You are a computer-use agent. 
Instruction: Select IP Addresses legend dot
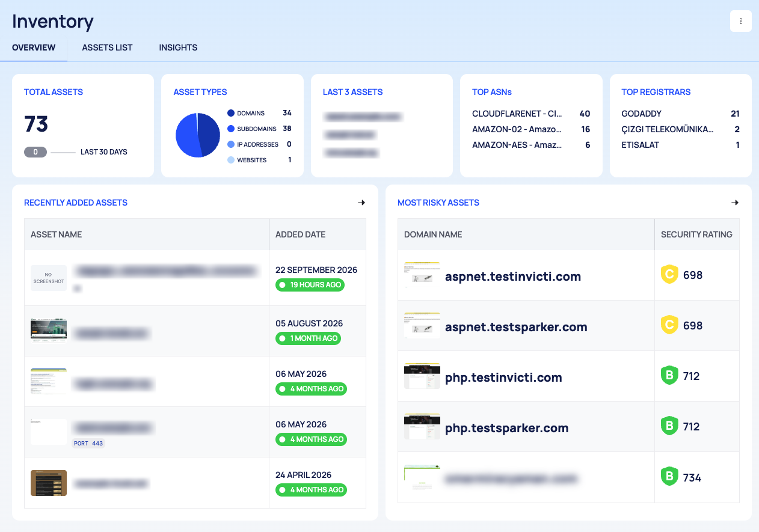point(231,144)
